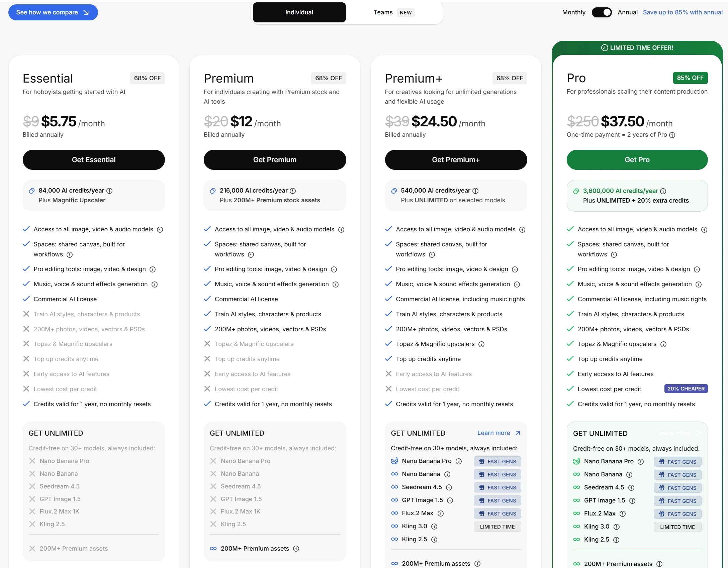Click info icon beside Premium 200M+ Premium assets
728x568 pixels.
click(x=296, y=549)
